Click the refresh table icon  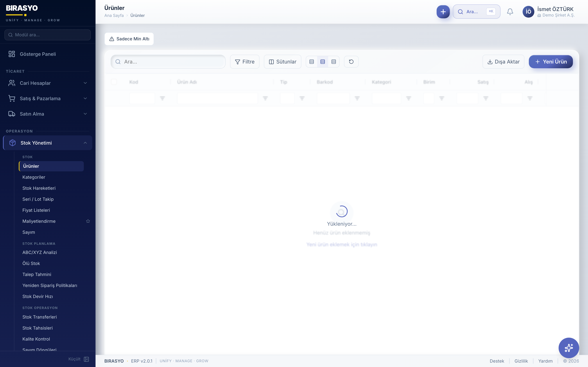[x=351, y=62]
